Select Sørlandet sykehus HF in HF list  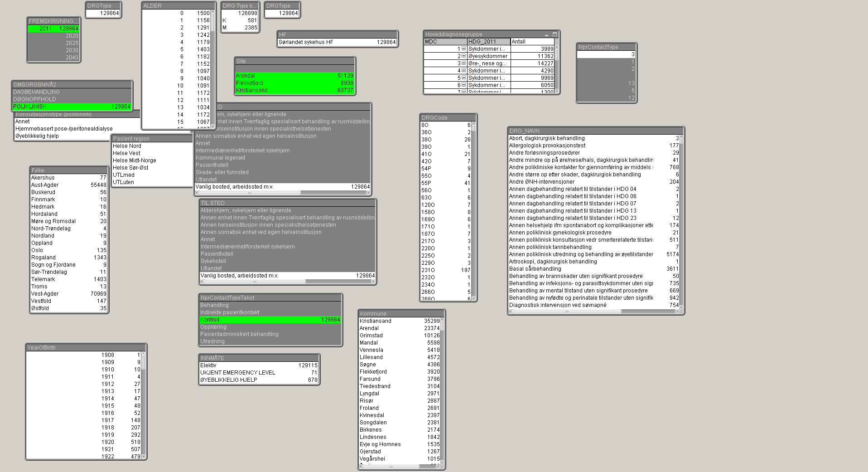coord(337,42)
